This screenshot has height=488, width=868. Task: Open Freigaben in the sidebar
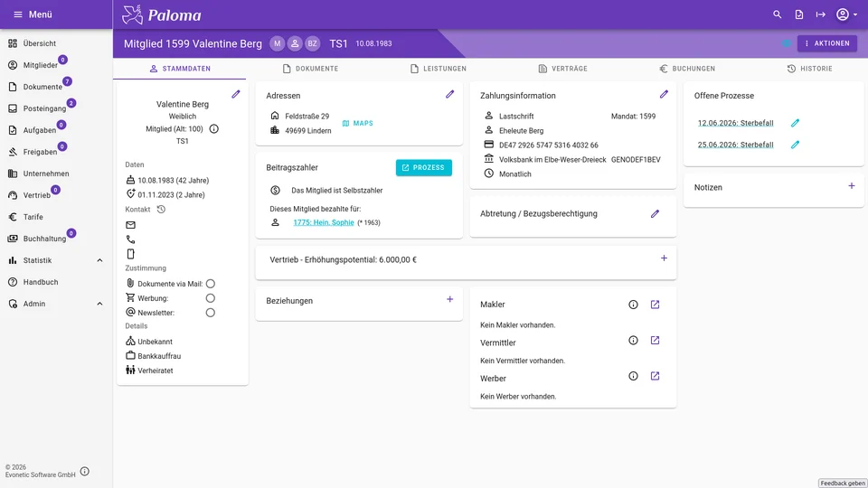click(x=56, y=152)
